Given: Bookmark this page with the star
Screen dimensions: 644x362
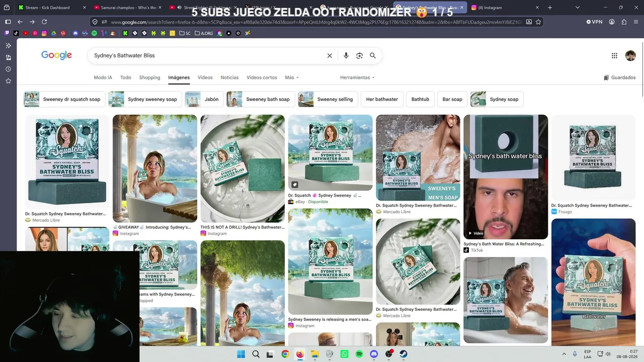Looking at the screenshot, I should (538, 22).
